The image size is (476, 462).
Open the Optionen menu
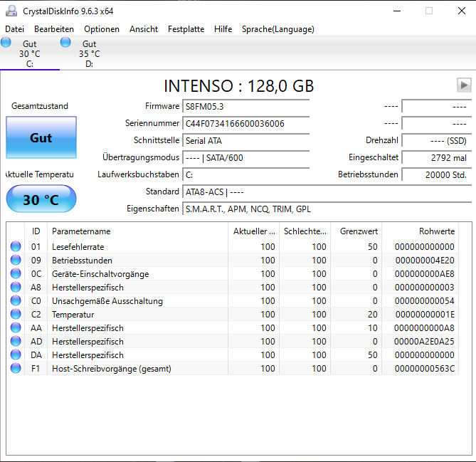click(x=102, y=29)
